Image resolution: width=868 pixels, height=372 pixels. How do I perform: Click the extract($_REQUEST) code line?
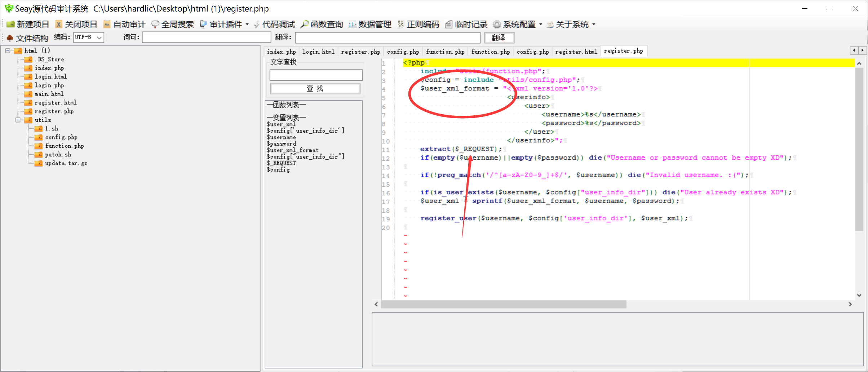pyautogui.click(x=461, y=149)
